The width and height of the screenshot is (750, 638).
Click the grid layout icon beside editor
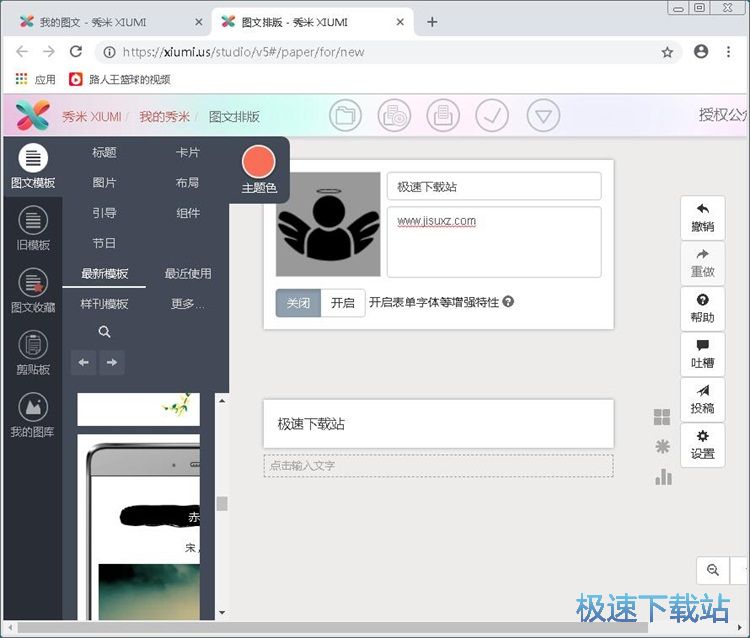(x=662, y=417)
